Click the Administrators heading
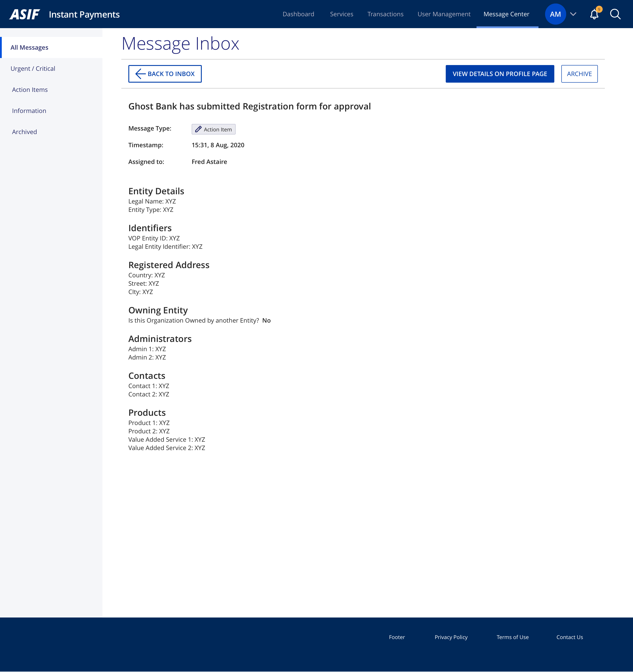The height and width of the screenshot is (672, 633). pyautogui.click(x=160, y=339)
